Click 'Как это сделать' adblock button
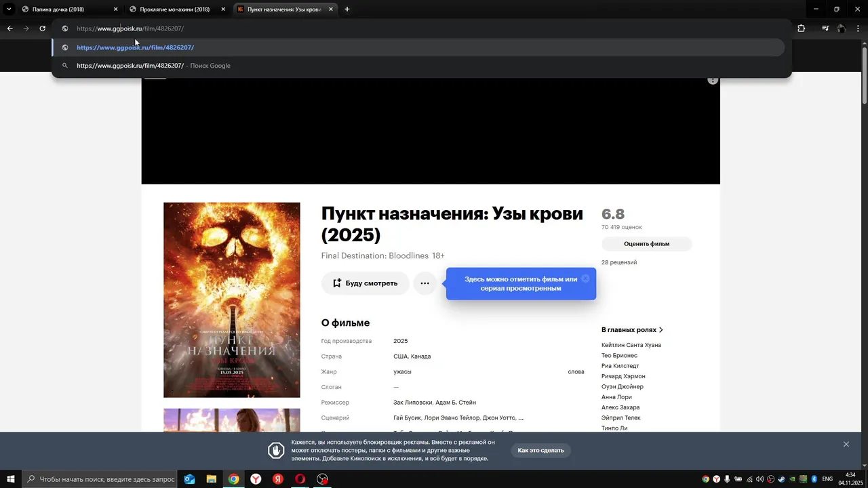The image size is (868, 488). coord(540,450)
